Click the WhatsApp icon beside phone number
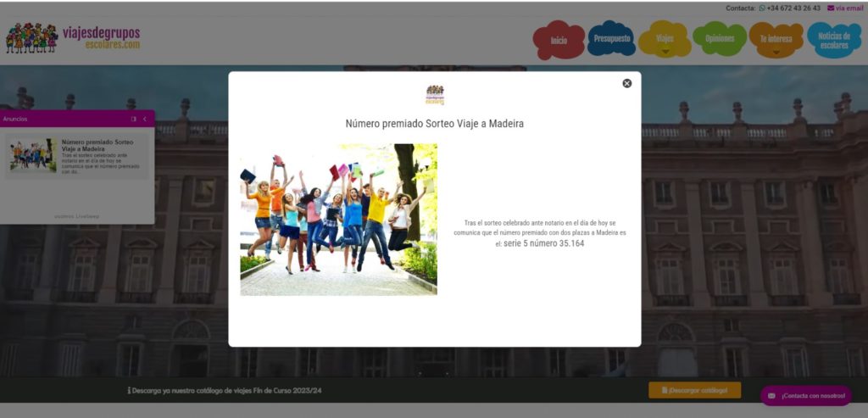Image resolution: width=868 pixels, height=418 pixels. click(x=762, y=8)
